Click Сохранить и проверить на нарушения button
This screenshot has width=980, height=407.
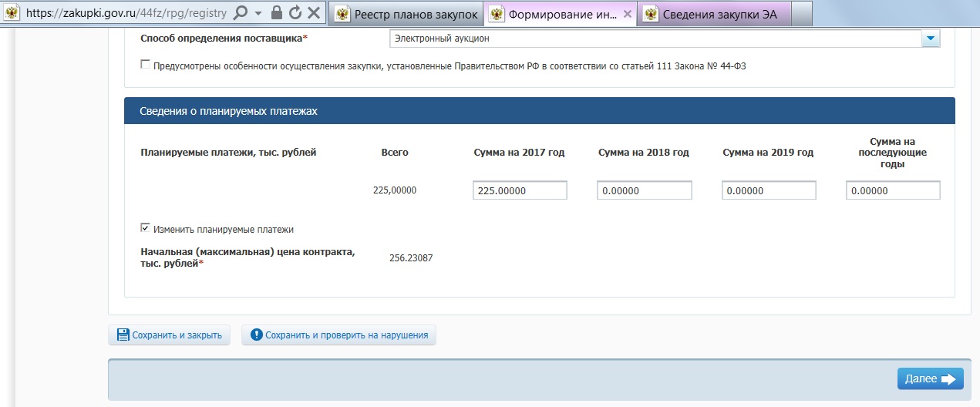point(339,335)
